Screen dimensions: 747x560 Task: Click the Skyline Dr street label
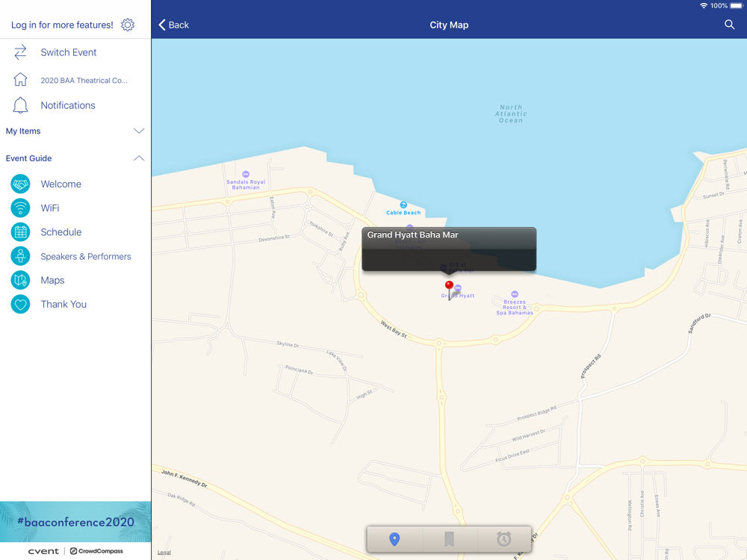[288, 343]
